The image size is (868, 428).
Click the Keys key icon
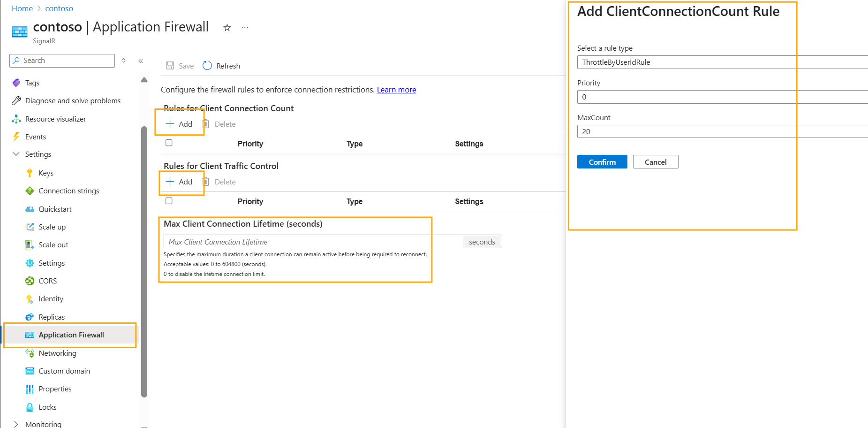(30, 173)
